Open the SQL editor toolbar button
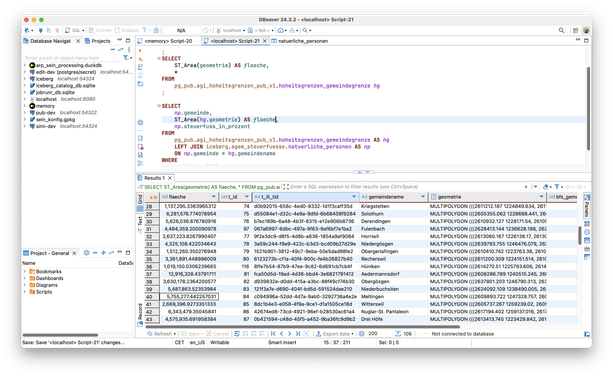Screen dimensions: 613x376 (75, 30)
